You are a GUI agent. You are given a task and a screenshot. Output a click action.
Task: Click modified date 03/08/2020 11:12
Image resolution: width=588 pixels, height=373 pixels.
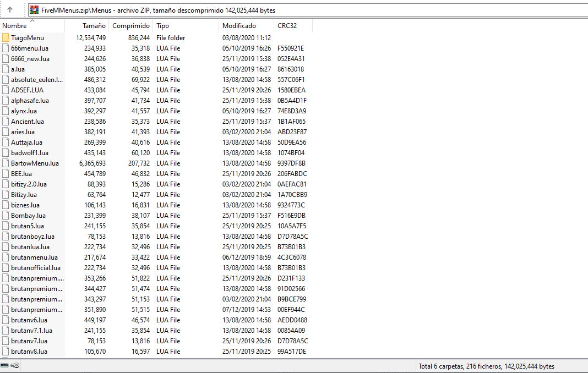point(246,38)
